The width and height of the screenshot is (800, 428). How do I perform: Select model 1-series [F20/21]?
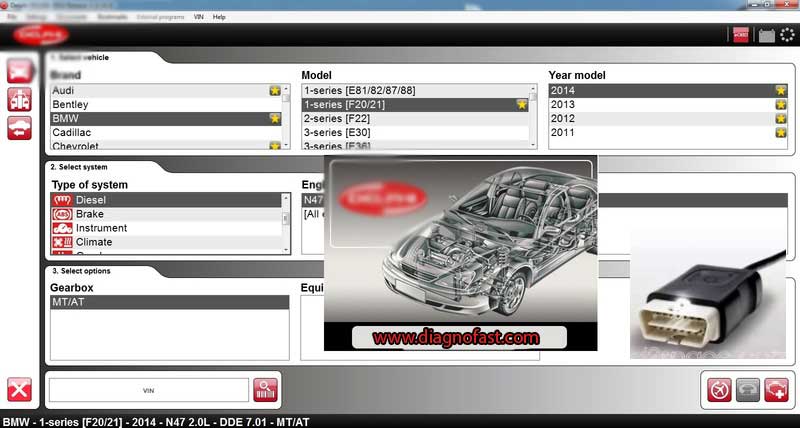tap(415, 105)
